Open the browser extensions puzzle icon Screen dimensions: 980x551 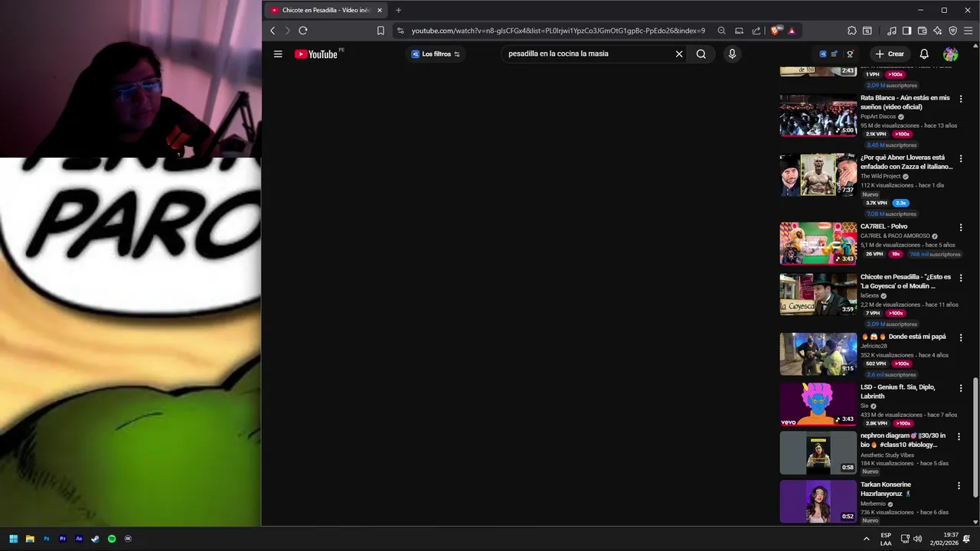pos(852,31)
